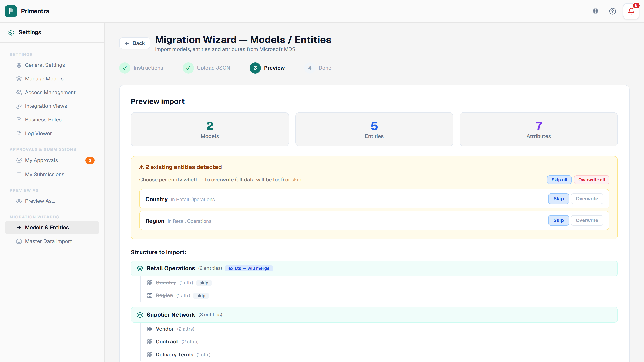Screen dimensions: 644x362
Task: Click the Primentra brand name
Action: click(x=35, y=11)
